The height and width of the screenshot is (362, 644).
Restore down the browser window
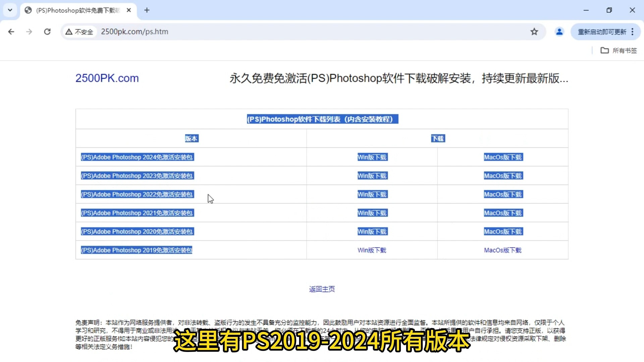click(x=609, y=10)
